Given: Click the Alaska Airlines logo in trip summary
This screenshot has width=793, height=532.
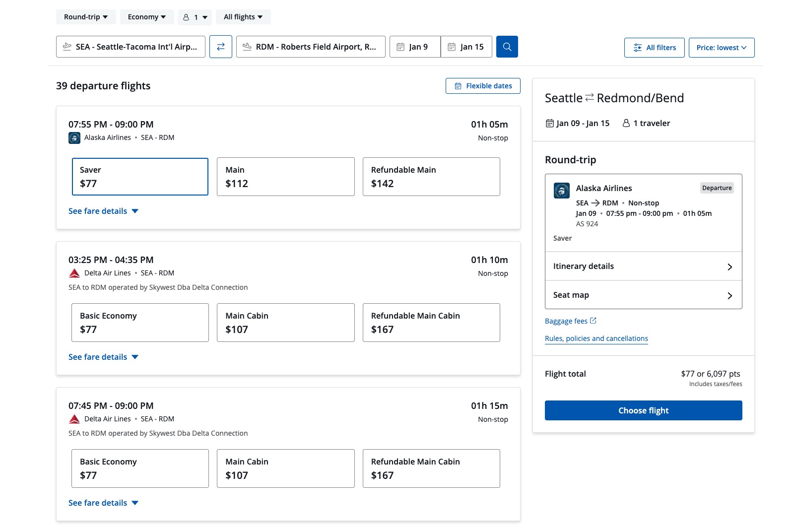Looking at the screenshot, I should tap(561, 191).
